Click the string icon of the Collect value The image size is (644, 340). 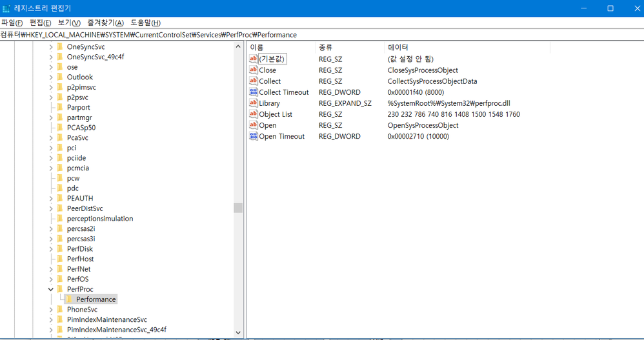click(254, 81)
